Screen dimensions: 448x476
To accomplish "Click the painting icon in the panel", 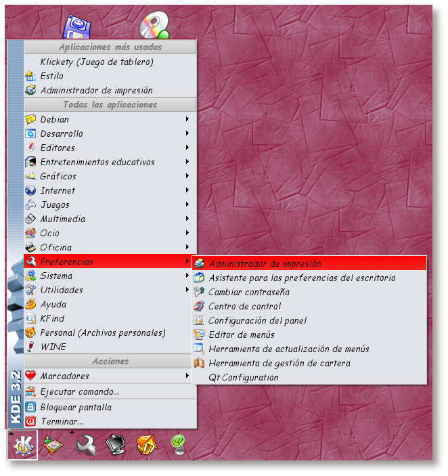I will coord(53,446).
